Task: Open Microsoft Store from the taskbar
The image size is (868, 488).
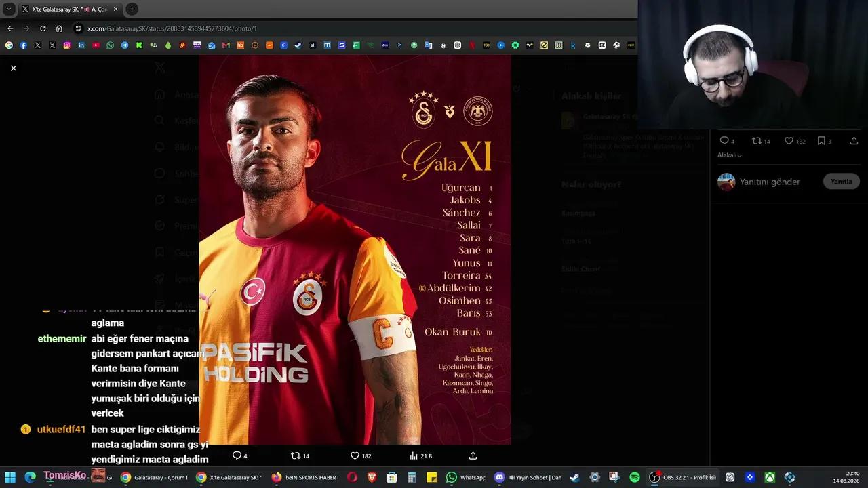Action: click(x=392, y=477)
